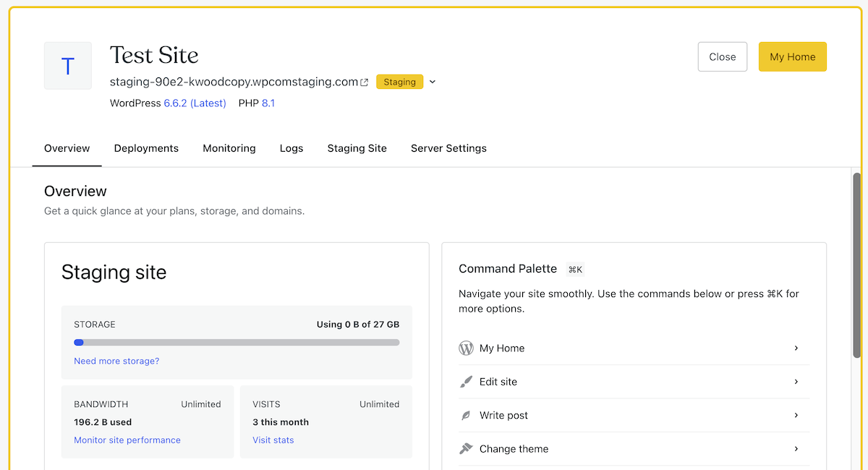Select the Write post command row
Viewport: 868px width, 470px height.
coord(634,415)
